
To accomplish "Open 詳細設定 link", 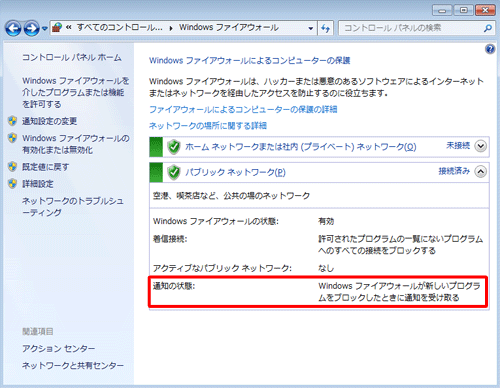I will (38, 184).
